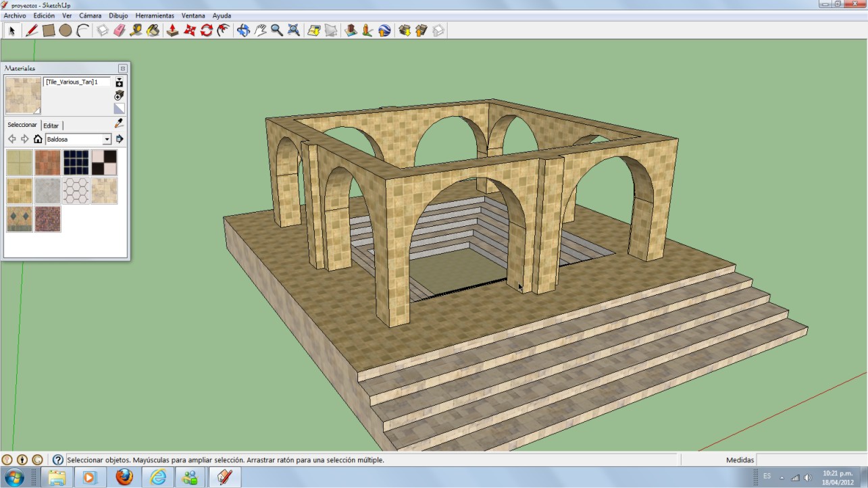The height and width of the screenshot is (488, 868).
Task: Pick the sample paint eyedropper
Action: point(119,124)
